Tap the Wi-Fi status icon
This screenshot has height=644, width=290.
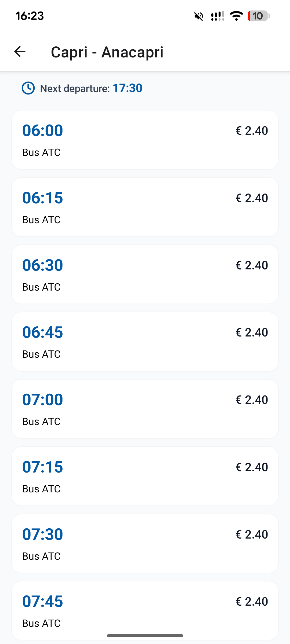[236, 16]
